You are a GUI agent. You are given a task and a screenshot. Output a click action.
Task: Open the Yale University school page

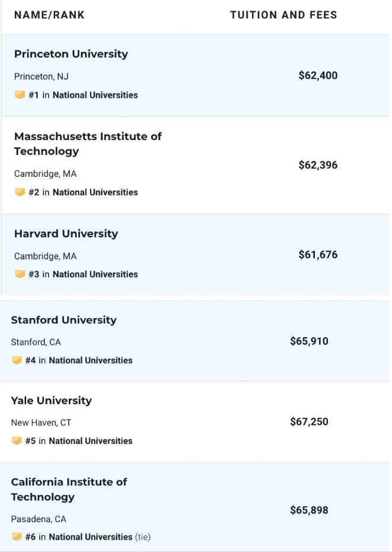tap(51, 401)
